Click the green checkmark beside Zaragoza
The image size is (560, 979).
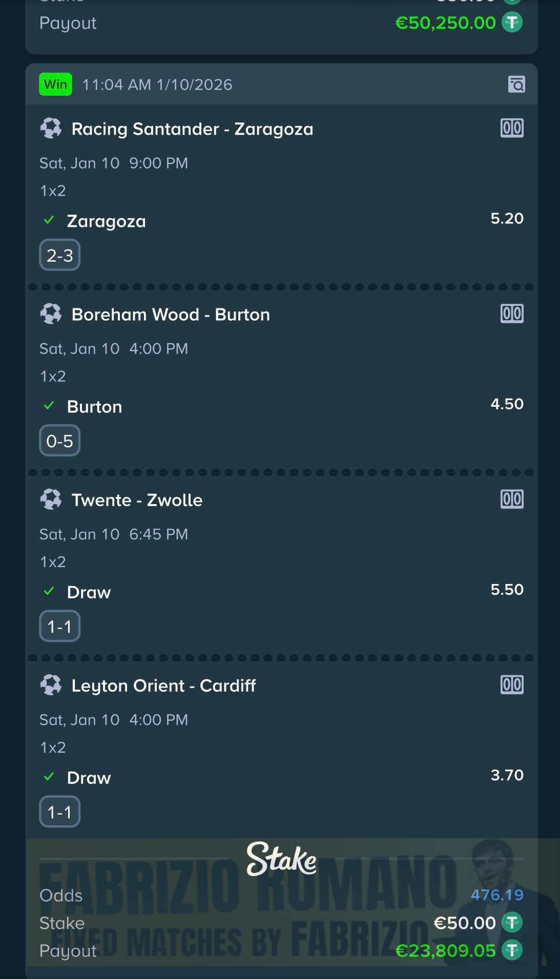tap(49, 219)
